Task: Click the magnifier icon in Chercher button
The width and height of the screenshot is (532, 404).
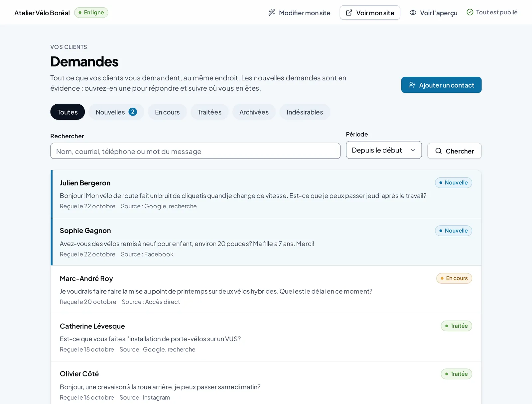Action: (x=439, y=151)
